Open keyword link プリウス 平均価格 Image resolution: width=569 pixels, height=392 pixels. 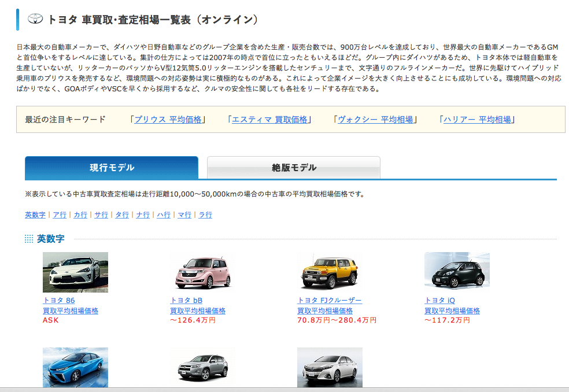(168, 120)
